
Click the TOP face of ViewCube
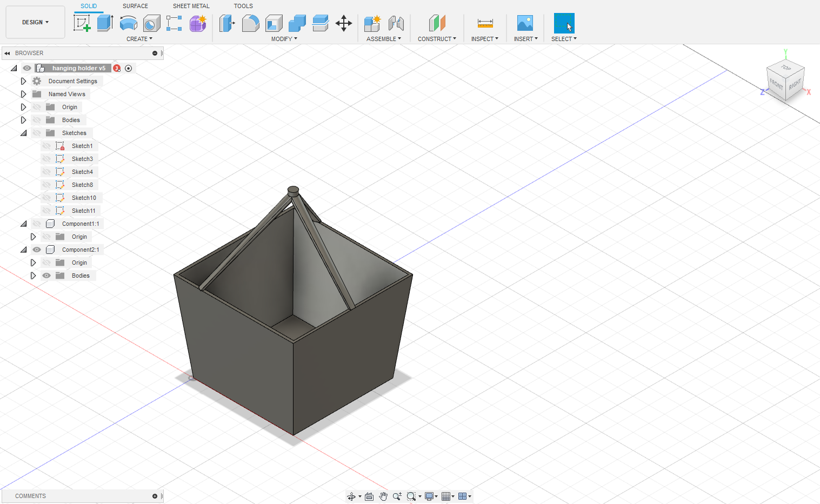pos(786,68)
